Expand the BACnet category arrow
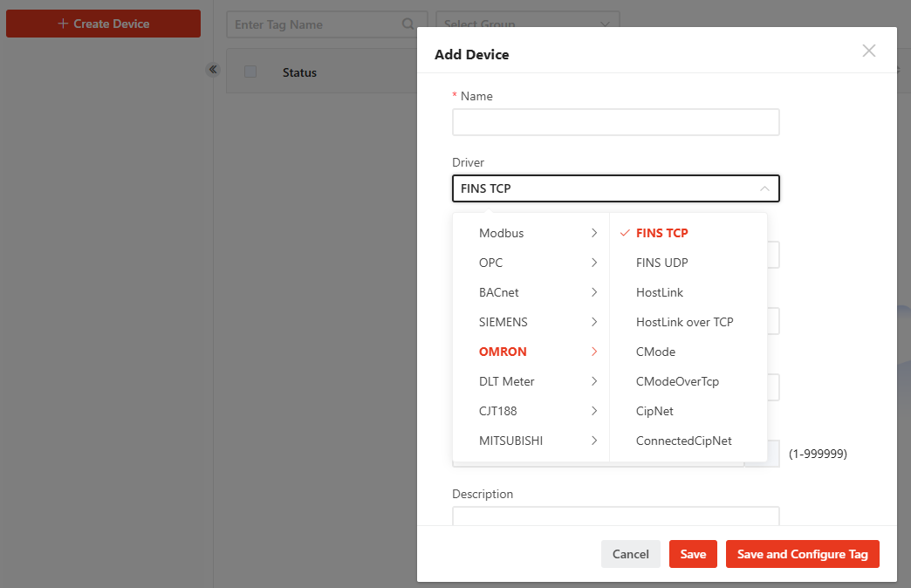Screen dimensions: 911x588 [593, 292]
